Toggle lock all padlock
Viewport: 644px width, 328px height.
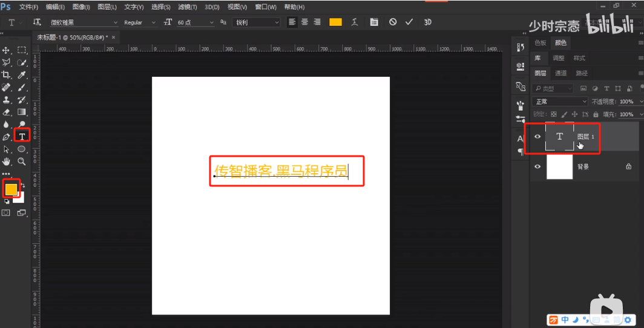click(x=596, y=114)
